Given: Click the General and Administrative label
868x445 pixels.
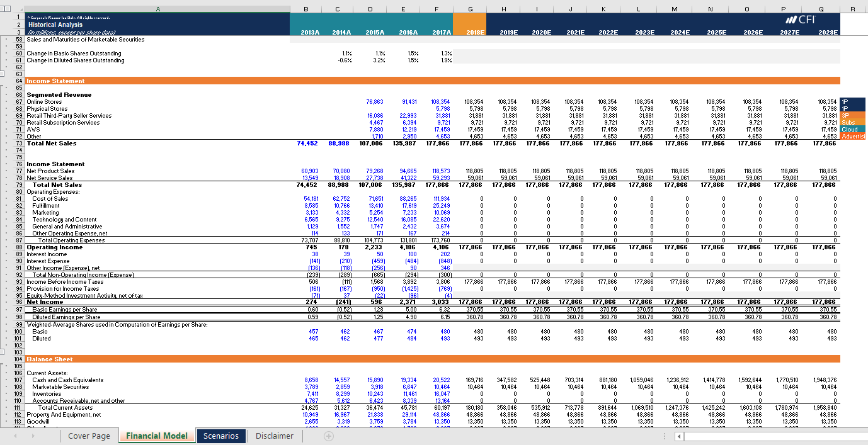Looking at the screenshot, I should (67, 226).
